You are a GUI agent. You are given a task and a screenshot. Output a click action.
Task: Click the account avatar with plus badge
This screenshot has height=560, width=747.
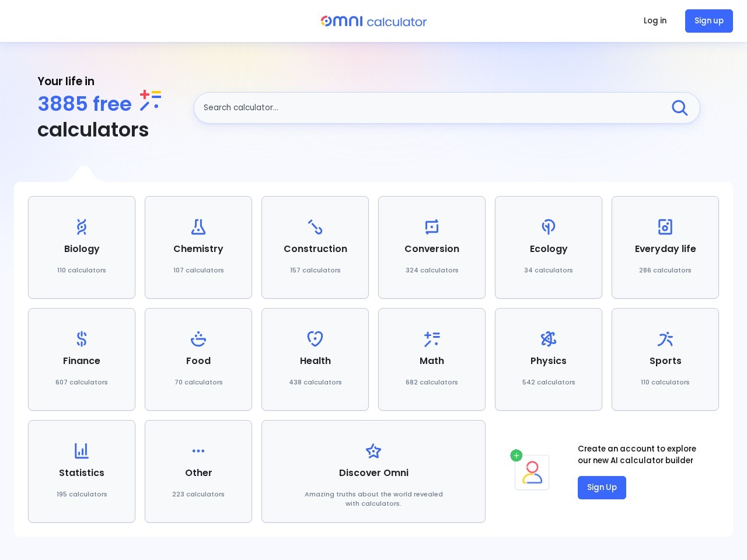[530, 470]
